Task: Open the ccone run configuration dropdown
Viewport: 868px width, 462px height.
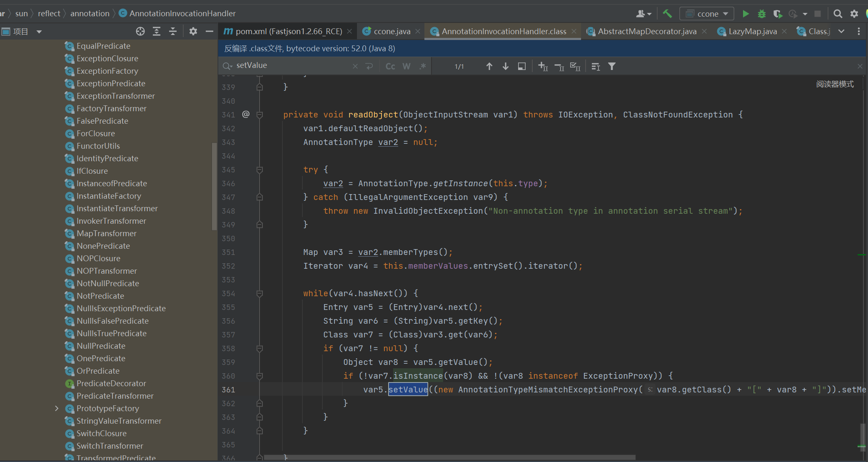Action: pyautogui.click(x=706, y=14)
